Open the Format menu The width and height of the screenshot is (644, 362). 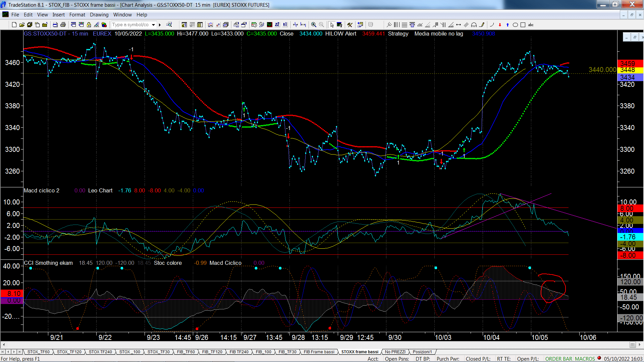click(x=77, y=15)
